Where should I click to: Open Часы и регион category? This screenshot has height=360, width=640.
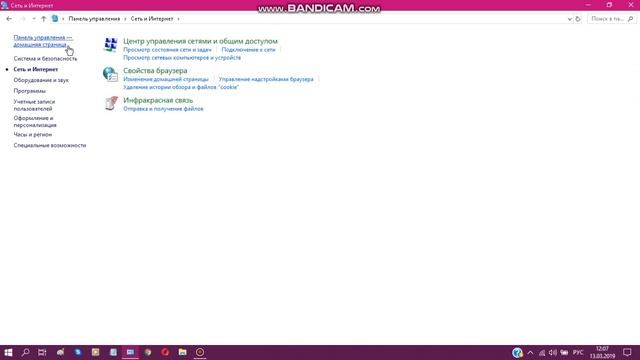click(x=33, y=135)
